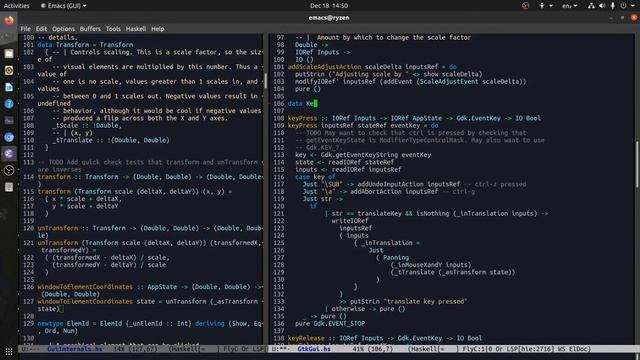Click 'state <- readIORef stateRef' line
640x360 pixels.
click(x=344, y=162)
